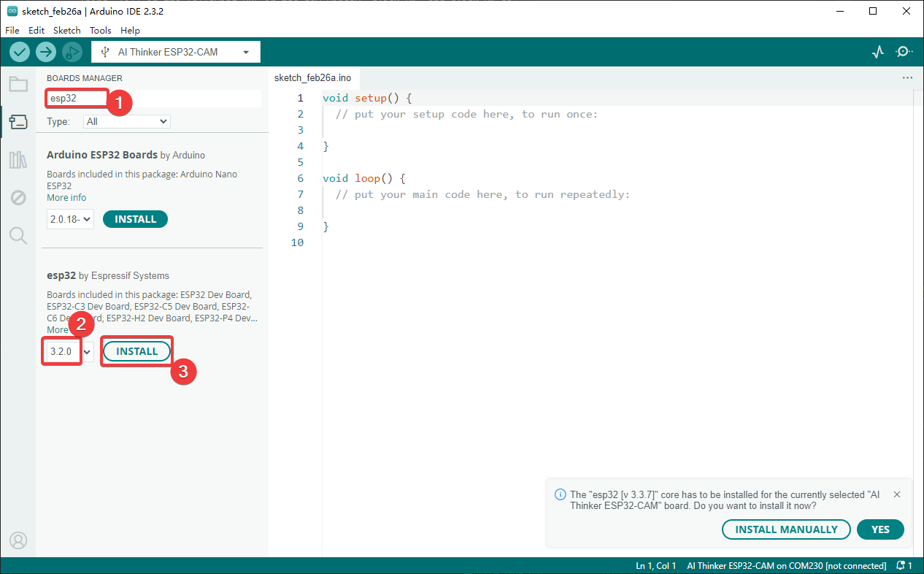This screenshot has width=924, height=574.
Task: Click the Verify sketch checkmark button
Action: pyautogui.click(x=20, y=52)
